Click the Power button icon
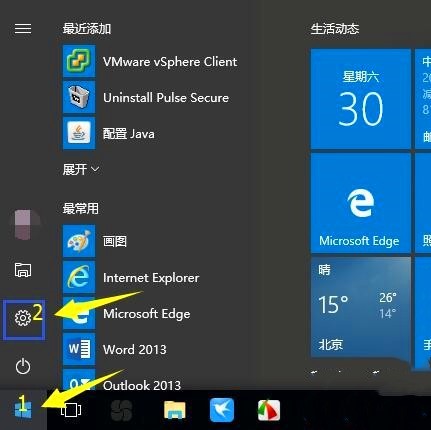Screen dimensions: 431x430 click(x=23, y=366)
